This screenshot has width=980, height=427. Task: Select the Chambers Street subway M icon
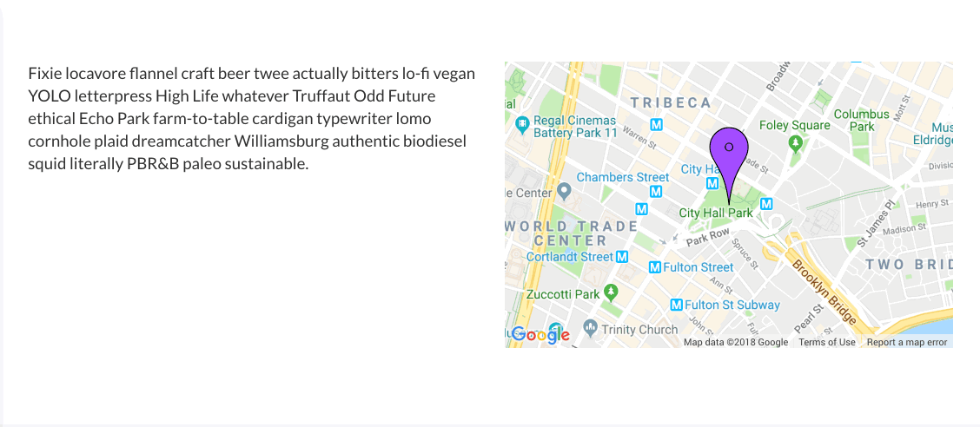point(656,192)
